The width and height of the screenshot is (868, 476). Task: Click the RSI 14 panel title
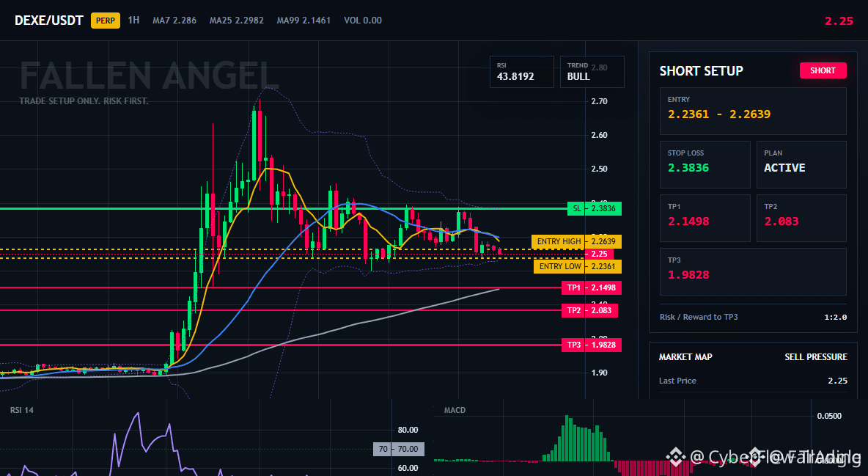(21, 410)
